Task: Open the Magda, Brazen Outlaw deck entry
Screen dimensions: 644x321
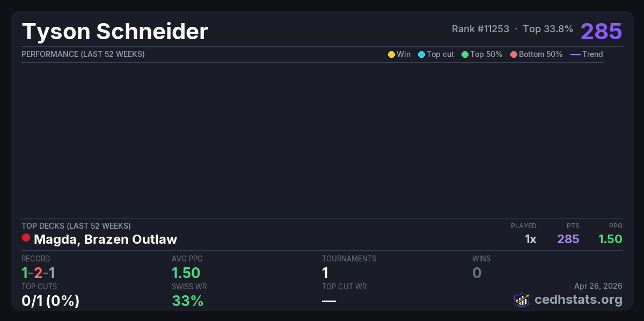Action: point(105,239)
